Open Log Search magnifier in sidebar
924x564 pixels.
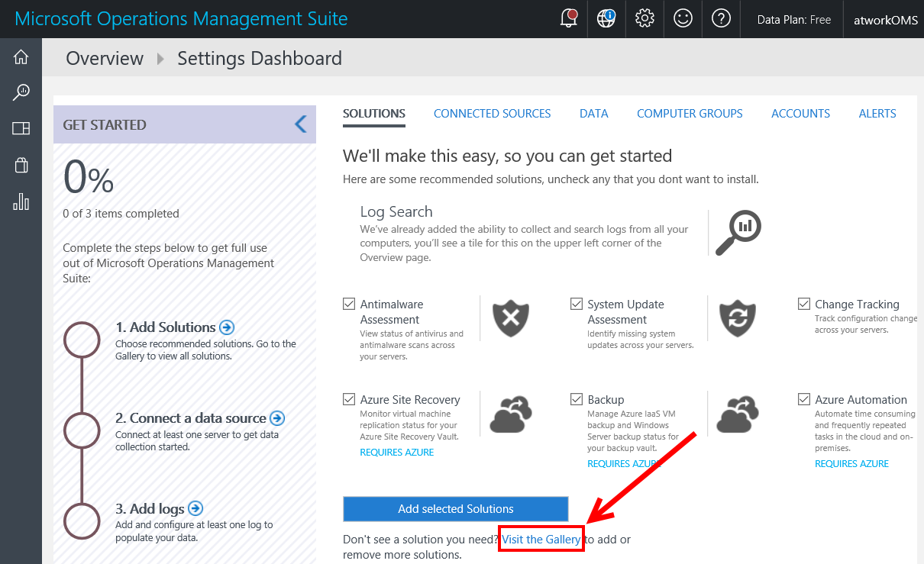tap(21, 92)
